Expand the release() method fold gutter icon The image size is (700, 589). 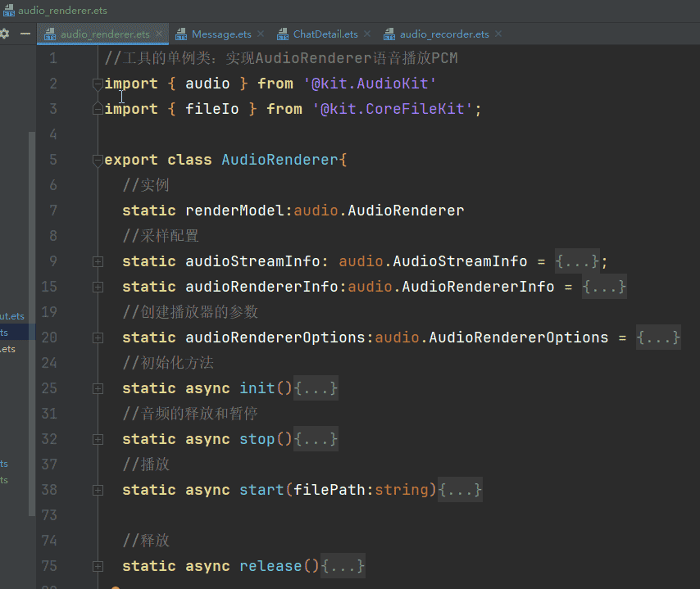coord(98,566)
